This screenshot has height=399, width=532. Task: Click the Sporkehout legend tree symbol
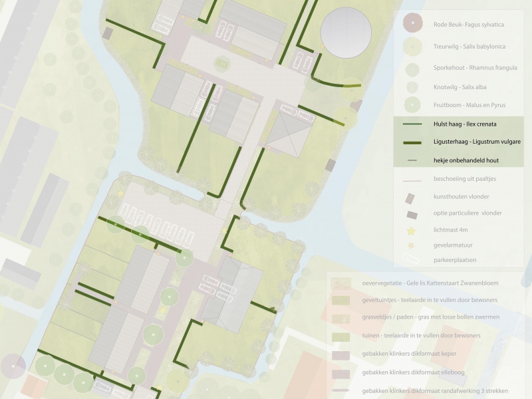point(412,68)
